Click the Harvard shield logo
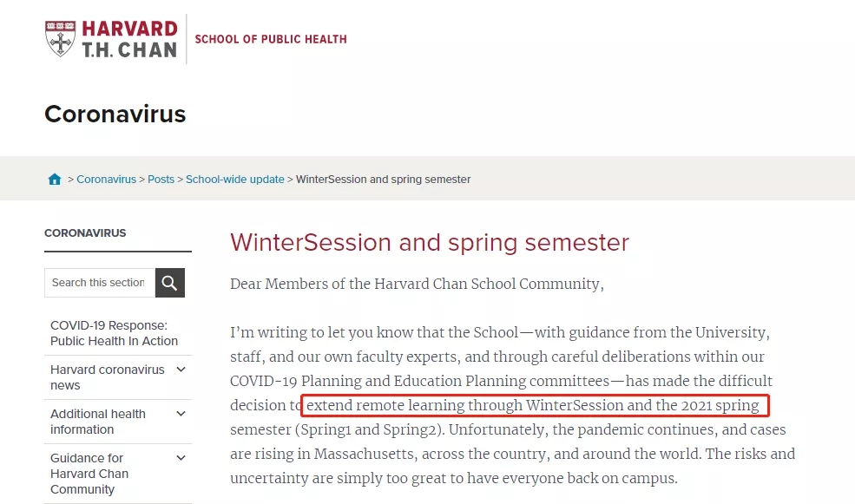The image size is (855, 504). tap(61, 38)
